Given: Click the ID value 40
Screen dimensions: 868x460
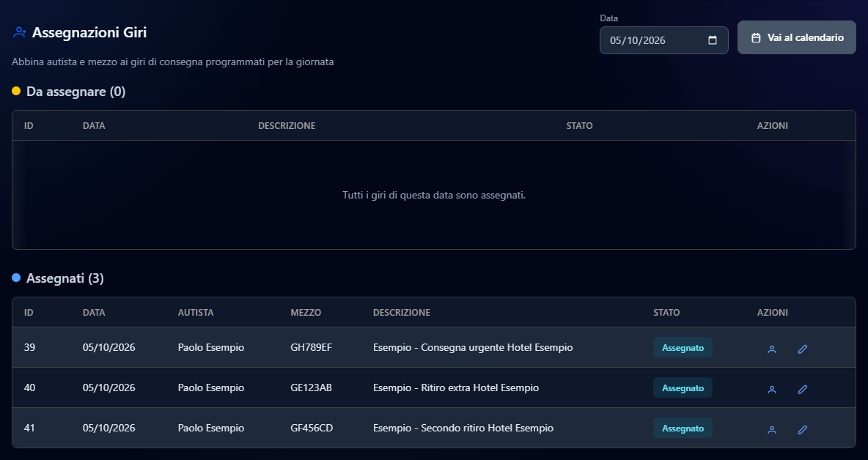Looking at the screenshot, I should (x=29, y=387).
